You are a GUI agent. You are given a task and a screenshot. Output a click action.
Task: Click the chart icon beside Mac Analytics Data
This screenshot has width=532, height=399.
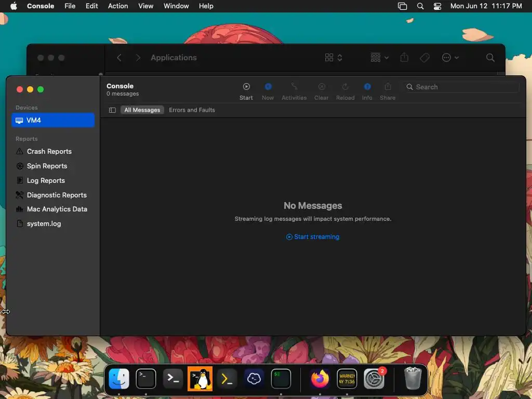20,209
